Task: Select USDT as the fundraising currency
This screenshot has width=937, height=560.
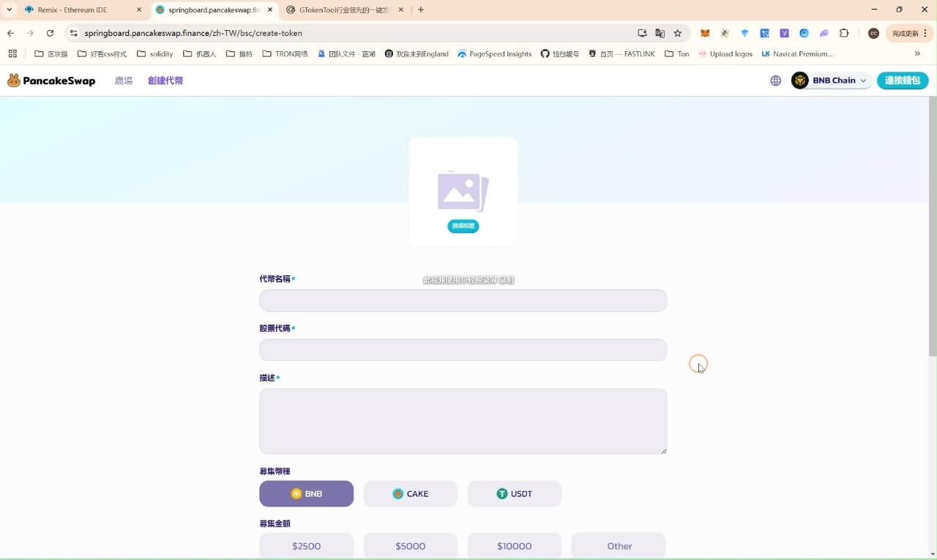Action: click(515, 493)
